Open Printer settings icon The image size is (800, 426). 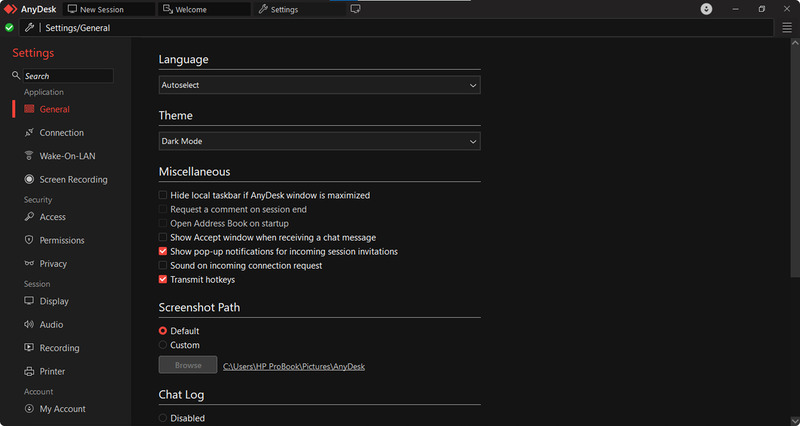[x=30, y=372]
